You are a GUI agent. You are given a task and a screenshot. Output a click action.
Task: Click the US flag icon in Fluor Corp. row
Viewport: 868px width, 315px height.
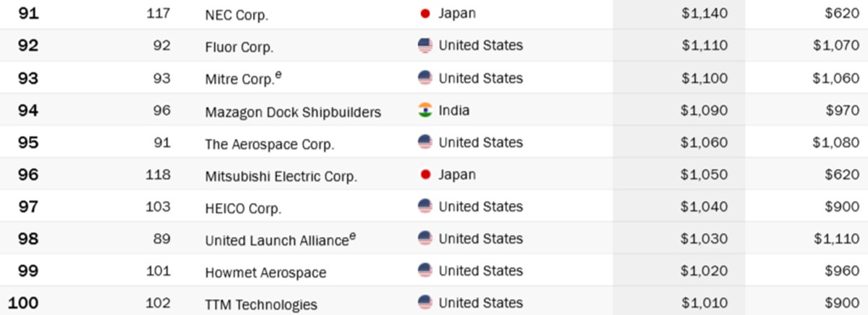425,46
